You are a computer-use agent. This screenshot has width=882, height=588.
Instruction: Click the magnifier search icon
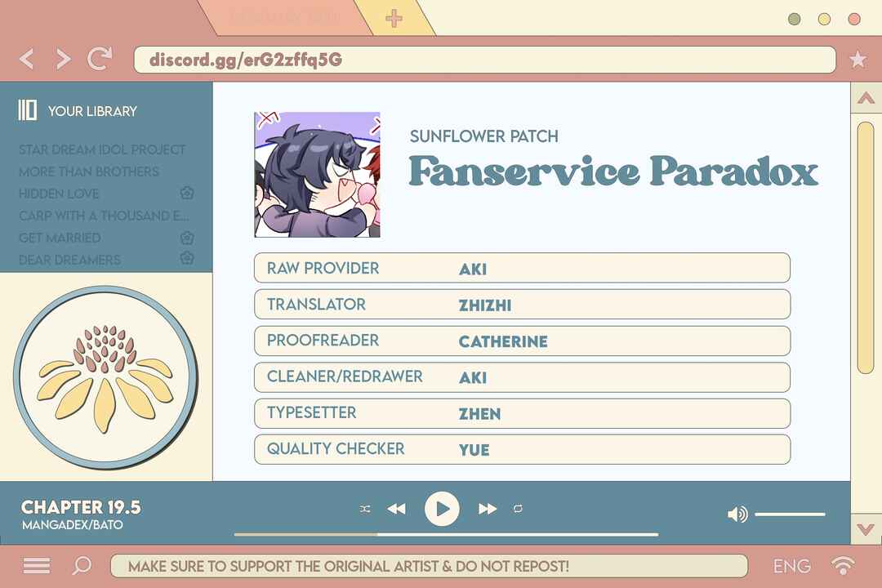click(82, 565)
